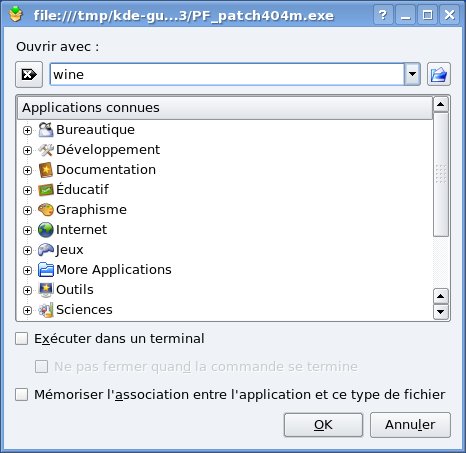This screenshot has width=466, height=453.
Task: Confirm with the OK button
Action: click(323, 425)
